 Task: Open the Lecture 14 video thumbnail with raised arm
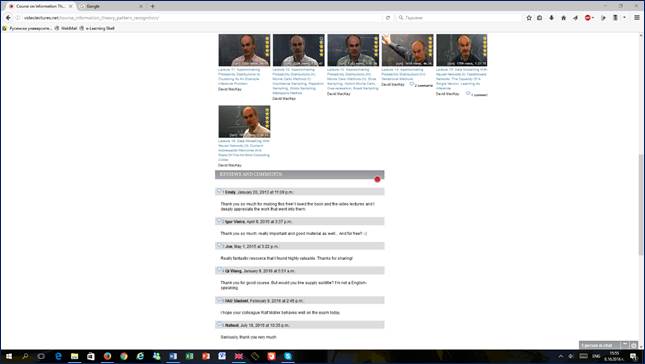click(x=407, y=50)
